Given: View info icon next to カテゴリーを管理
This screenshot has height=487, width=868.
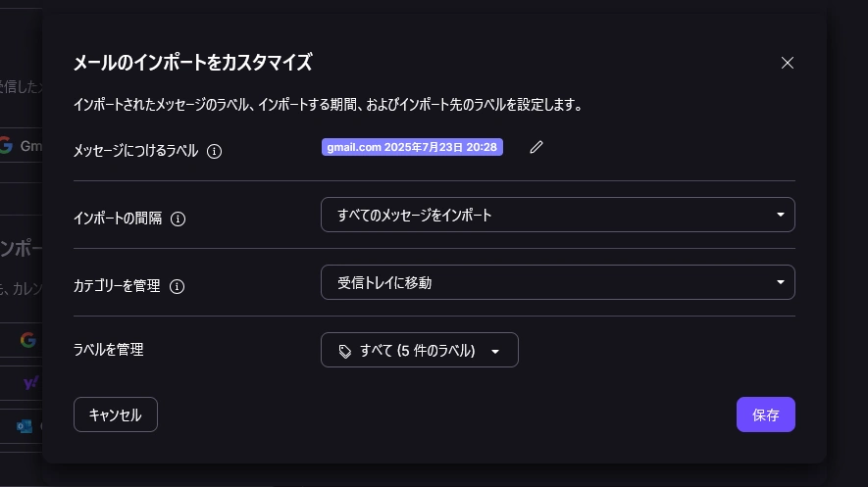Looking at the screenshot, I should tap(177, 286).
